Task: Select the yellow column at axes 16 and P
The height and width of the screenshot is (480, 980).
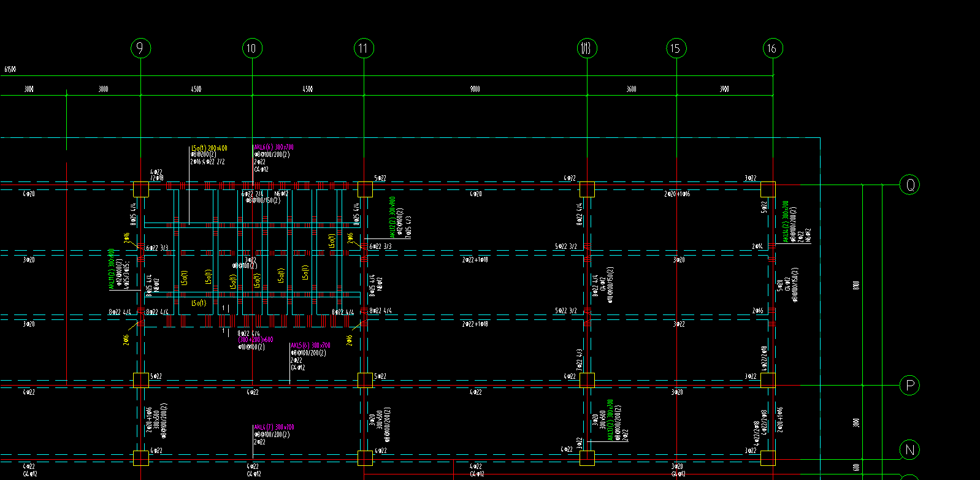Action: pyautogui.click(x=768, y=380)
